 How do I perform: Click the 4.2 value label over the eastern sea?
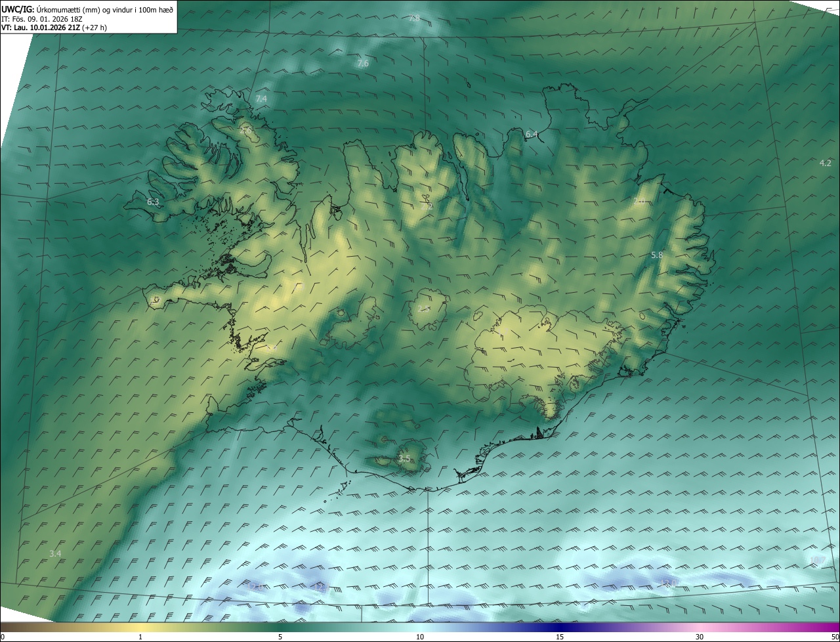pyautogui.click(x=826, y=163)
